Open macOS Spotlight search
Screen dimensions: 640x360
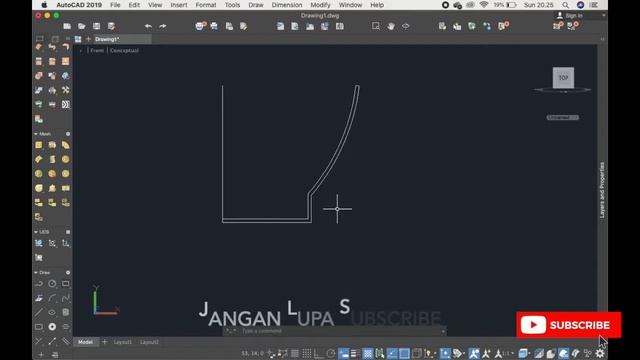[x=565, y=5]
